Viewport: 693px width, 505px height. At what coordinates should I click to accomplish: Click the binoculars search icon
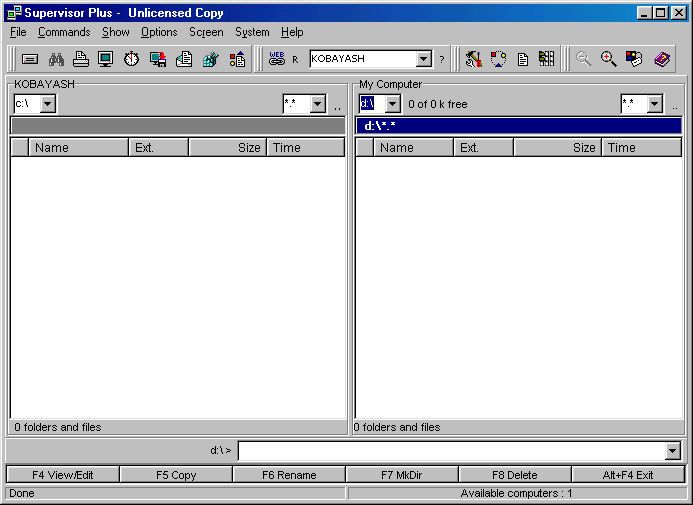pyautogui.click(x=56, y=59)
